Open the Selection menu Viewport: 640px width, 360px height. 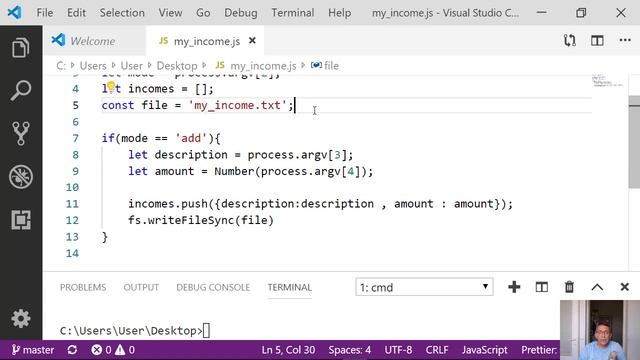point(122,13)
